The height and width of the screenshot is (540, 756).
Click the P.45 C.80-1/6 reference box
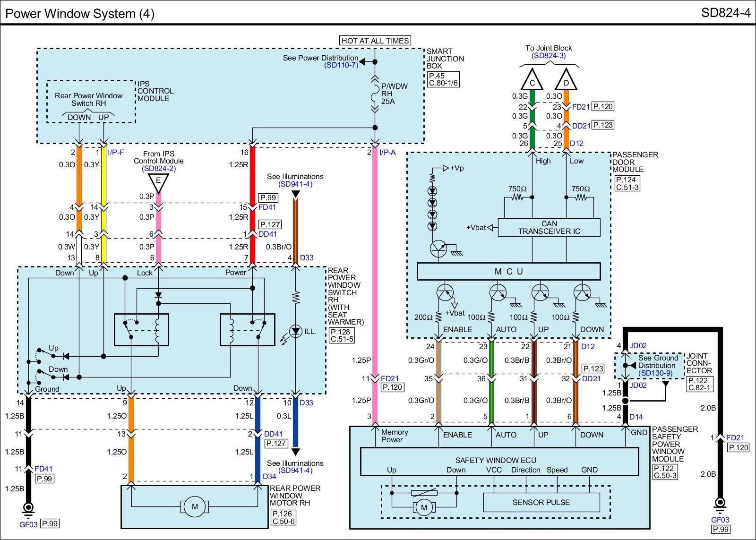click(x=443, y=79)
